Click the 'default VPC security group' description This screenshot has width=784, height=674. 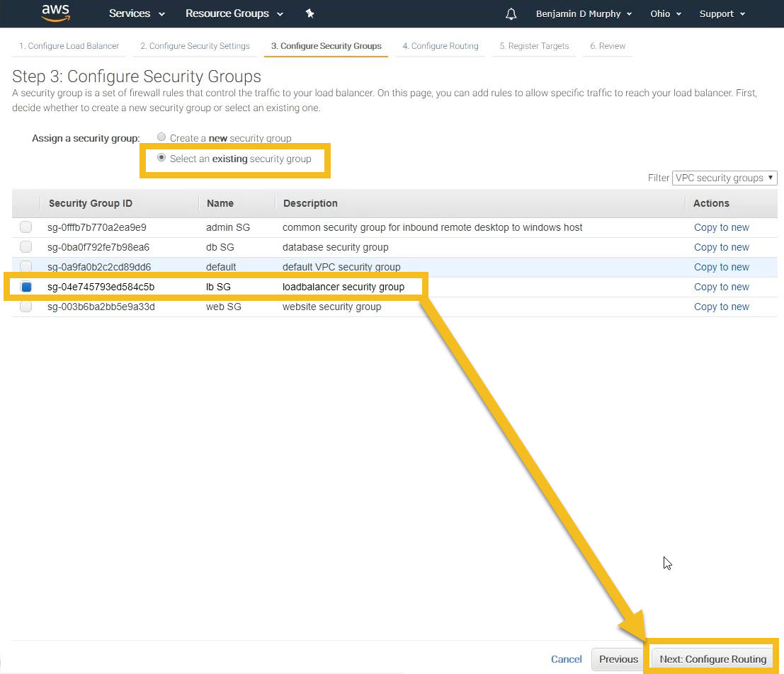341,267
